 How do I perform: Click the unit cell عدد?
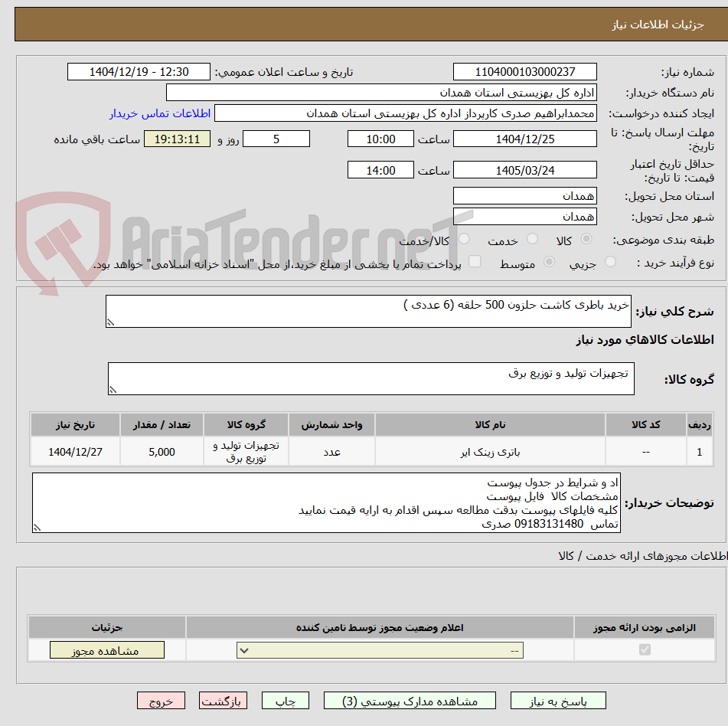click(331, 452)
